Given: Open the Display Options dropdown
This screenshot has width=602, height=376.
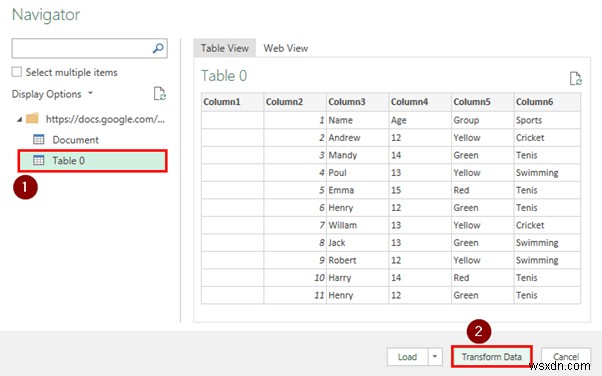Looking at the screenshot, I should point(52,94).
